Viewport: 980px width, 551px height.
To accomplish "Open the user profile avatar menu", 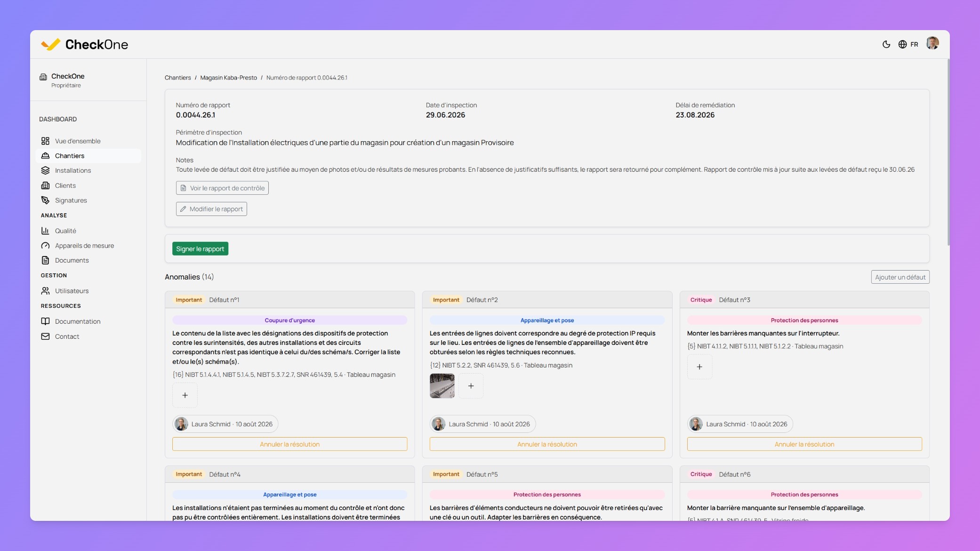I will (932, 43).
